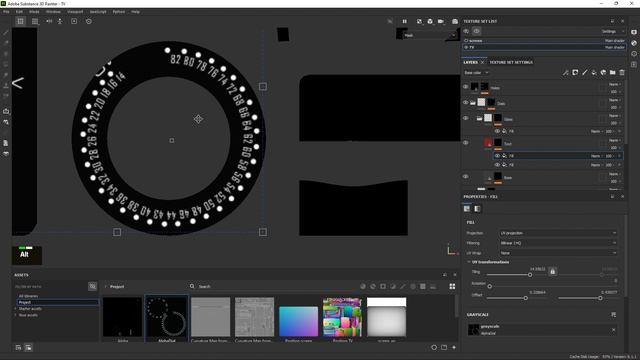Image resolution: width=640 pixels, height=360 pixels.
Task: Open the Window menu
Action: coord(53,12)
